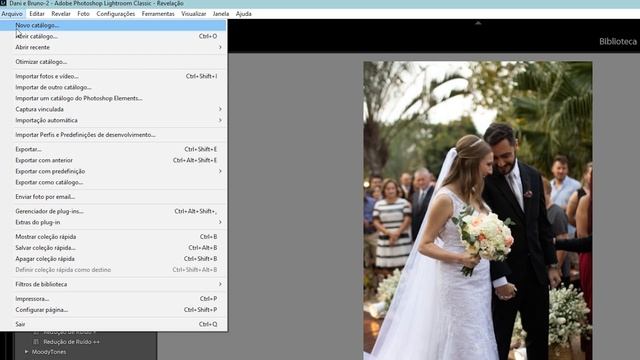The image size is (640, 360).
Task: Expand the Exportar com predefinição submenu
Action: tap(113, 171)
